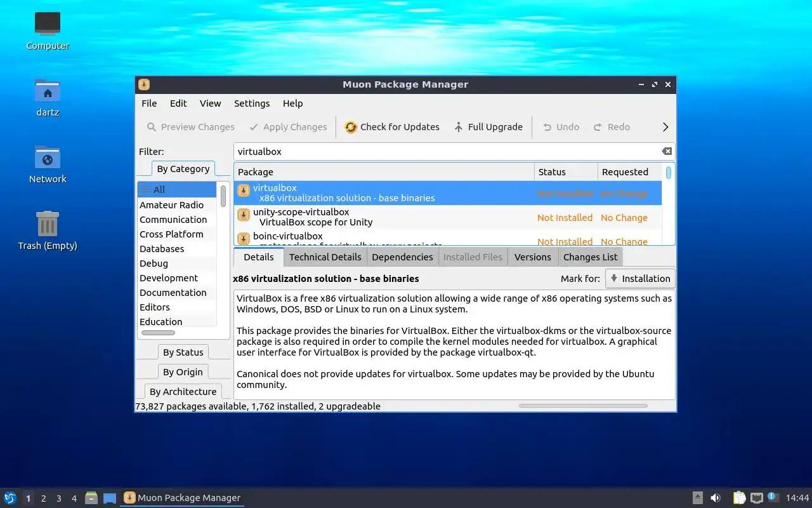The width and height of the screenshot is (812, 508).
Task: Click the volume icon in system tray
Action: point(716,498)
